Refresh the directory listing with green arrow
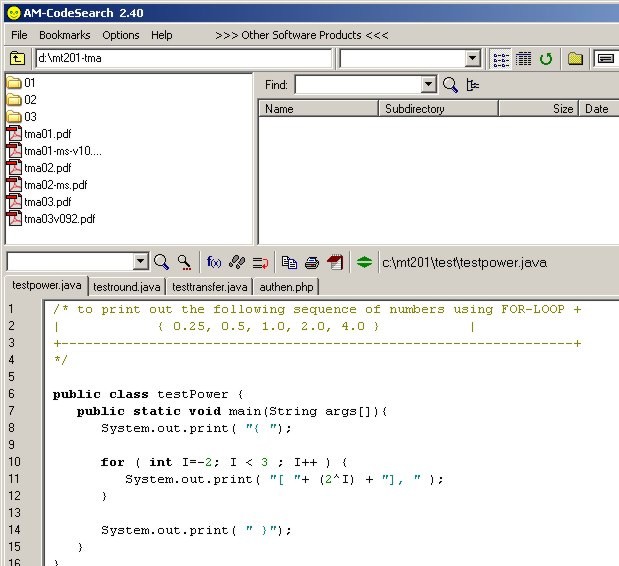 546,59
